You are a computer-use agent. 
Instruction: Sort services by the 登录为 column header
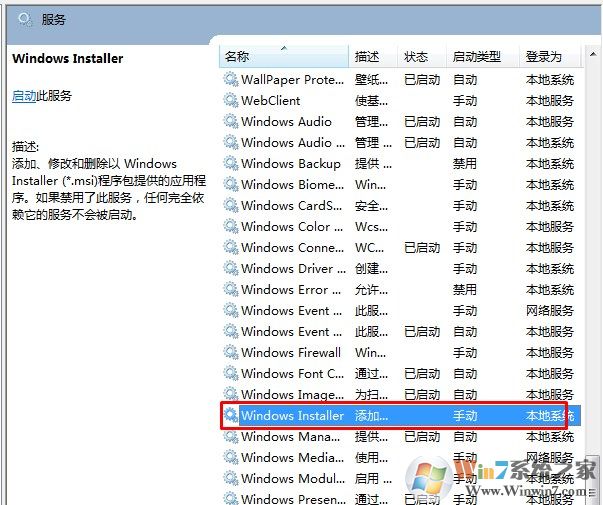click(x=549, y=57)
